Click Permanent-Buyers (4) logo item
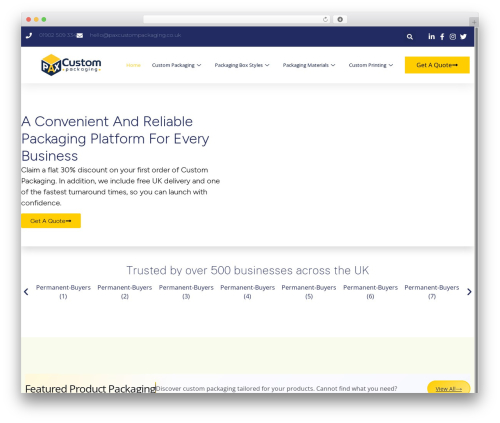Viewport: 500px width, 423px height. (x=247, y=292)
